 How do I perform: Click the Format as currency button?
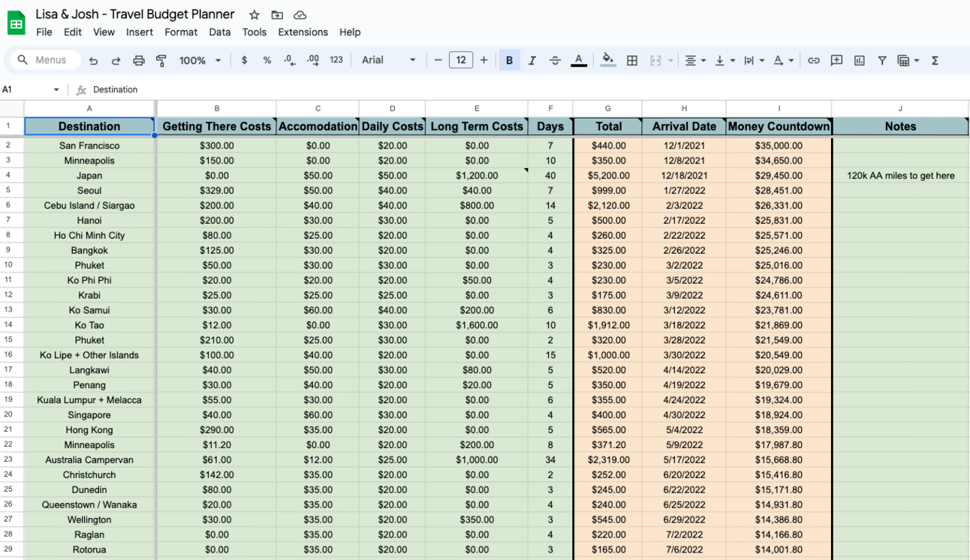pyautogui.click(x=244, y=61)
